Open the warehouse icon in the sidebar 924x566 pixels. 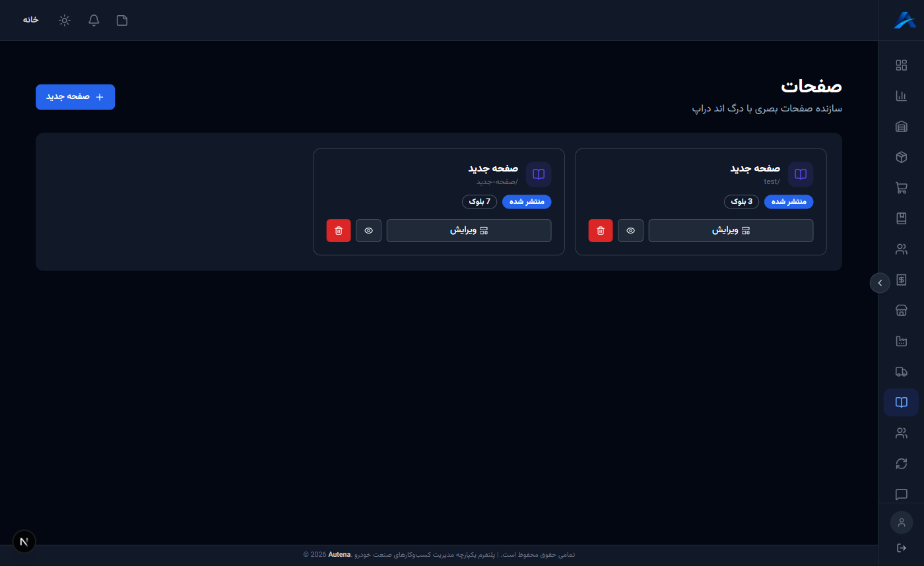901,127
